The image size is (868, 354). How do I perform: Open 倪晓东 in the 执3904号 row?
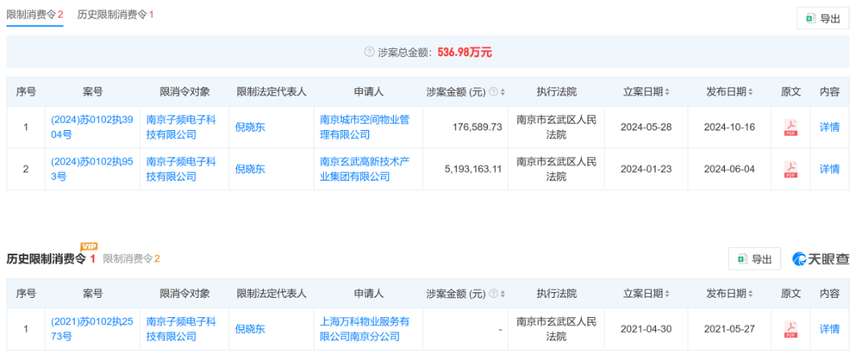pyautogui.click(x=250, y=127)
